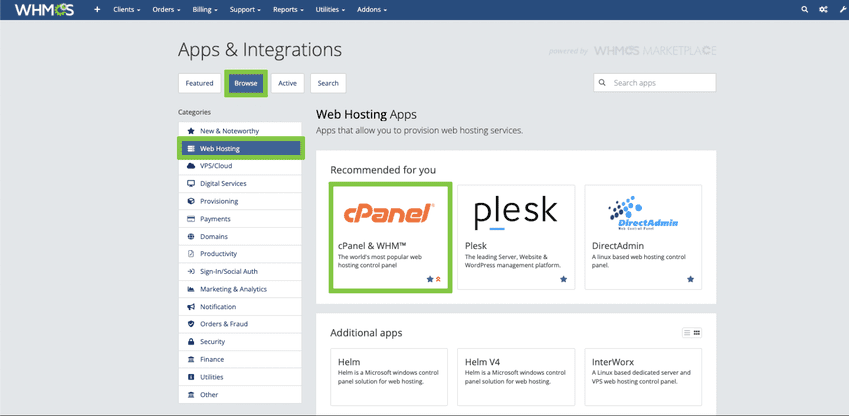
Task: Switch Additional apps to grid view
Action: pyautogui.click(x=697, y=333)
